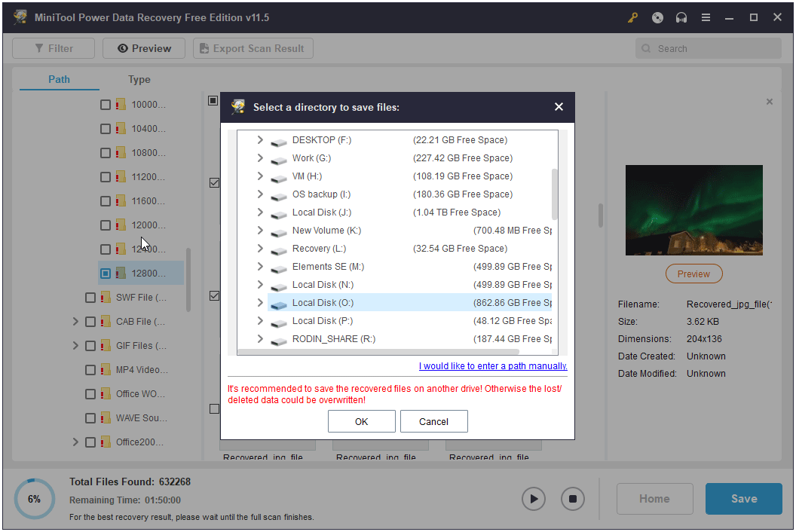The width and height of the screenshot is (796, 532).
Task: Click the left tree panel scrollbar
Action: 188,280
